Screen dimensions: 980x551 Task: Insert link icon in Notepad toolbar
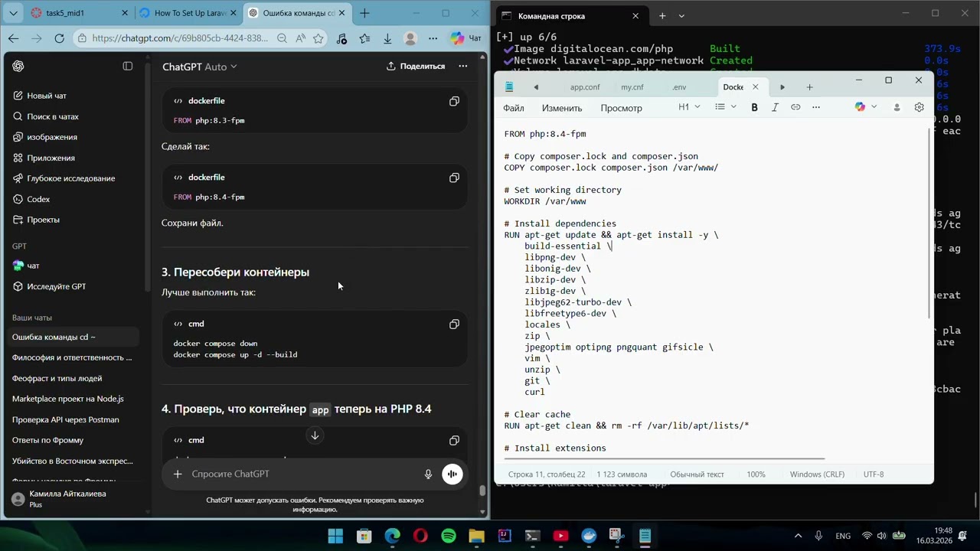pos(795,107)
